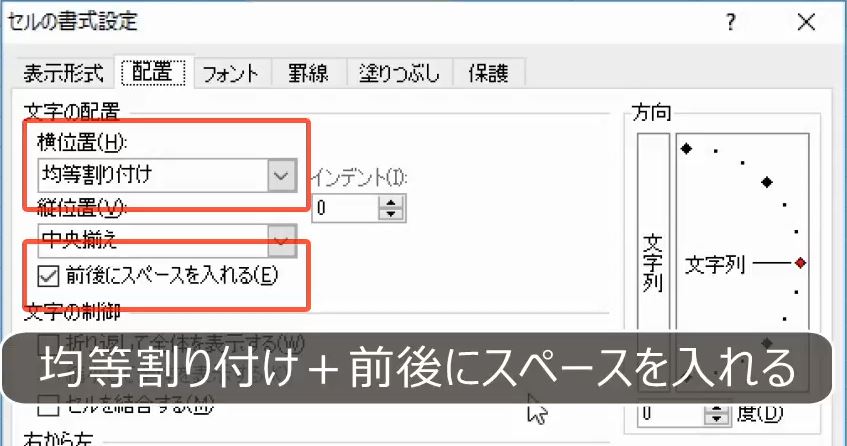847x446 pixels.
Task: Click the 横位置(H) label
Action: coord(82,142)
